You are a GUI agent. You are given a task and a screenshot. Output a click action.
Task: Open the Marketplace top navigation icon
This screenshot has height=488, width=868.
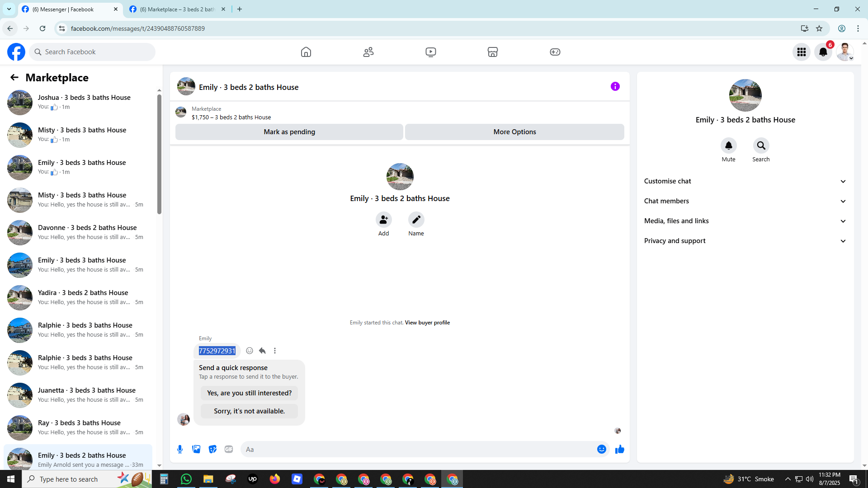coord(492,52)
